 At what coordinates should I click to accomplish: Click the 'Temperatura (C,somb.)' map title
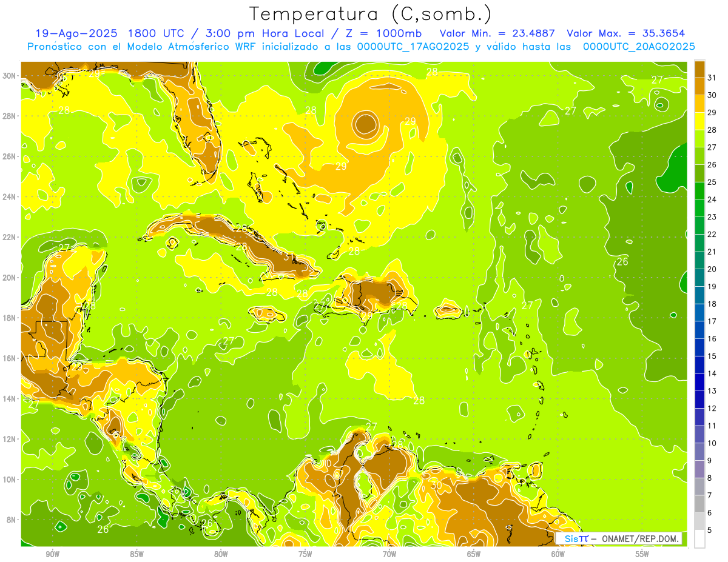pos(370,14)
